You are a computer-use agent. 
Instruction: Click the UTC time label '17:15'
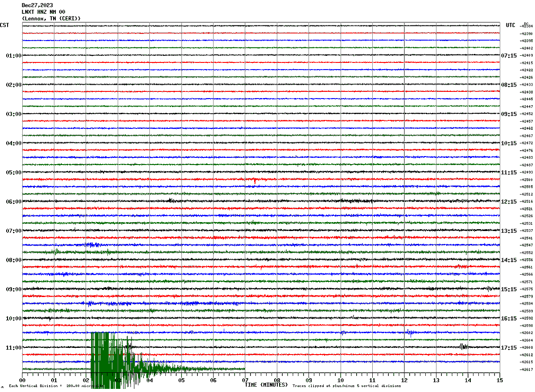[x=509, y=347]
